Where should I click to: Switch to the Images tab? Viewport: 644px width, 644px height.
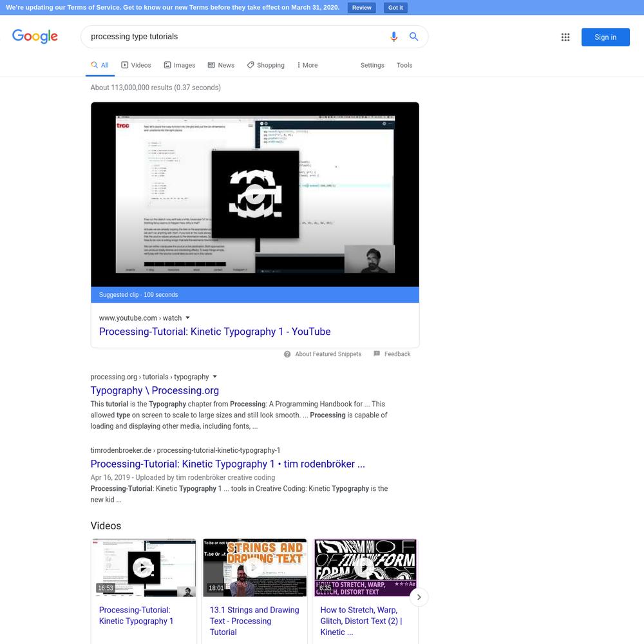click(180, 65)
